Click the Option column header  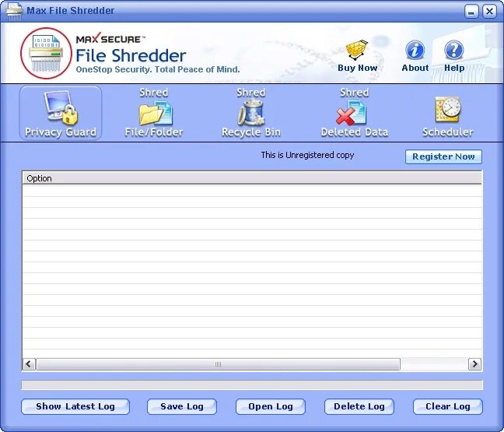252,178
